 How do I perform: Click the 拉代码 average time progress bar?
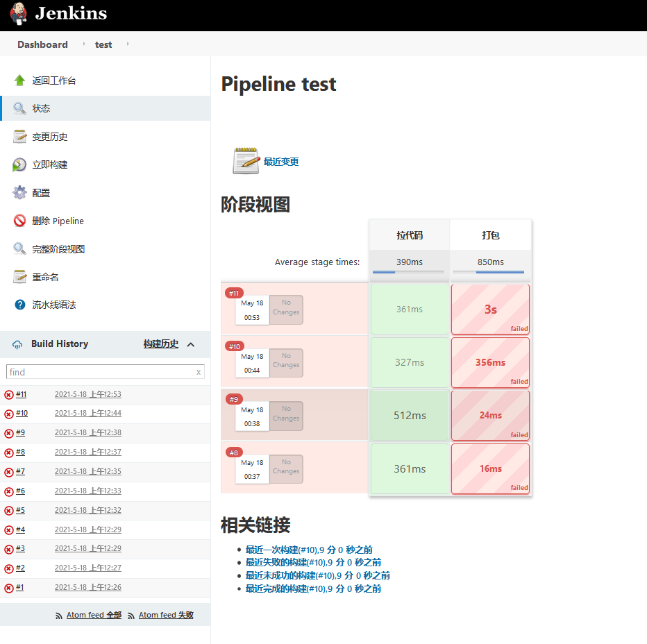tap(408, 272)
